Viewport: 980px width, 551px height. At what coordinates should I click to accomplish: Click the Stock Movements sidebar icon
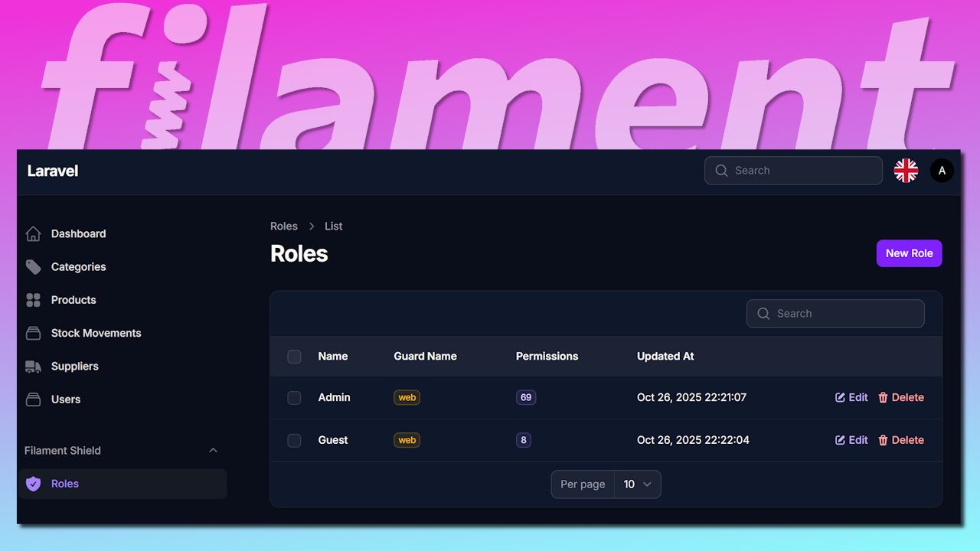coord(33,333)
